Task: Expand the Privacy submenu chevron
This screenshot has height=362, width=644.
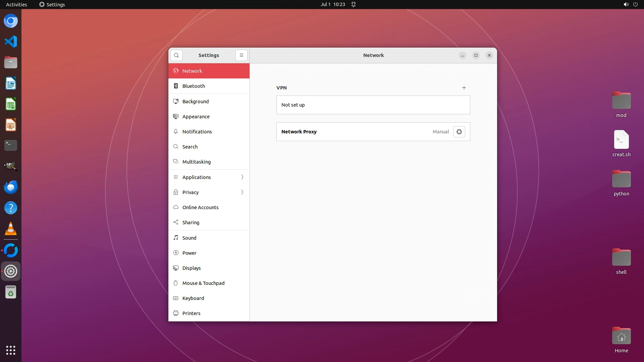Action: click(242, 192)
